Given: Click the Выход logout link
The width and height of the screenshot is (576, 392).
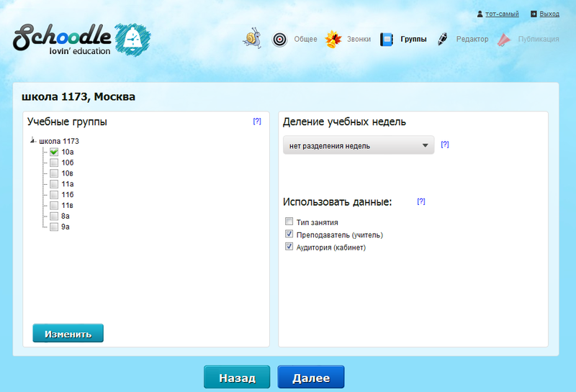Looking at the screenshot, I should tap(549, 14).
